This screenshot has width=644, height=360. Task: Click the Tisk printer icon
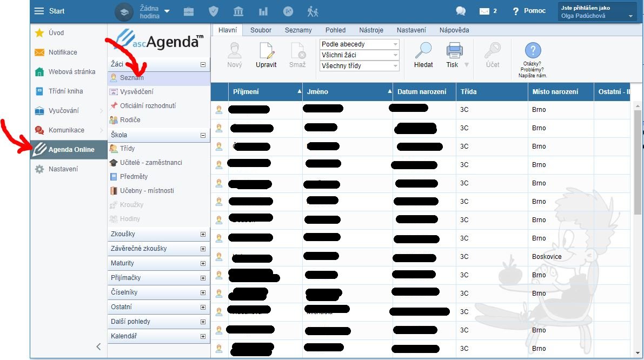[455, 51]
